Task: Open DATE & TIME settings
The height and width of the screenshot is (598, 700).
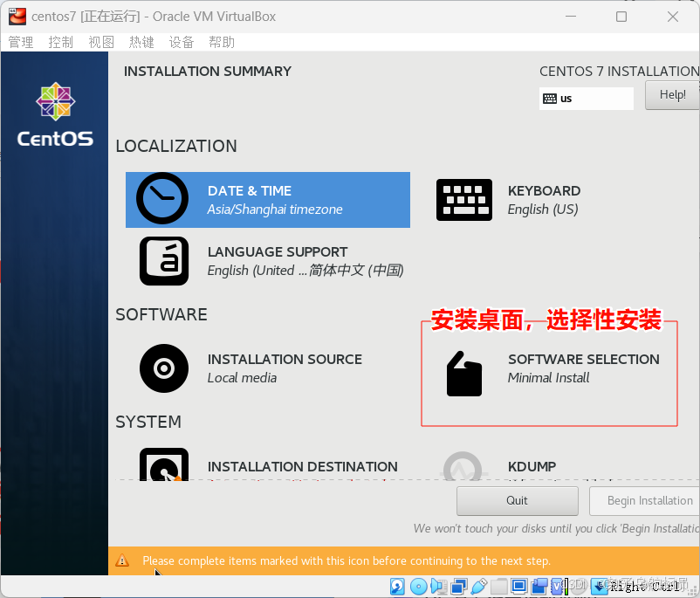Action: pos(268,200)
